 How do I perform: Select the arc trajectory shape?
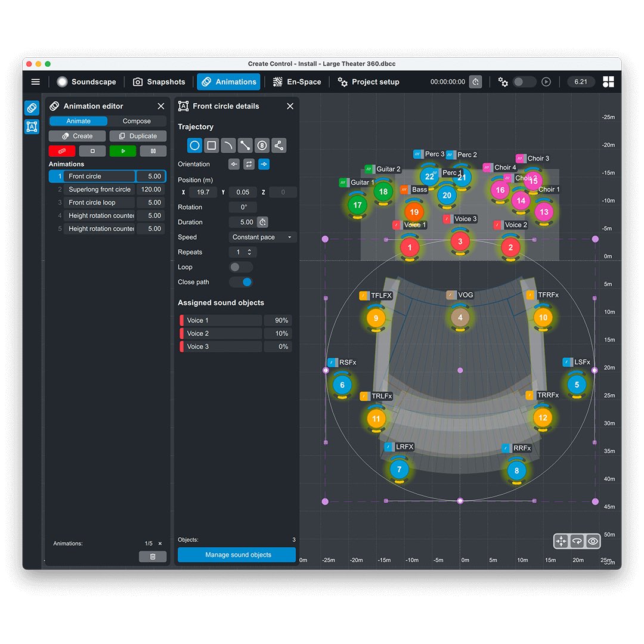tap(228, 145)
